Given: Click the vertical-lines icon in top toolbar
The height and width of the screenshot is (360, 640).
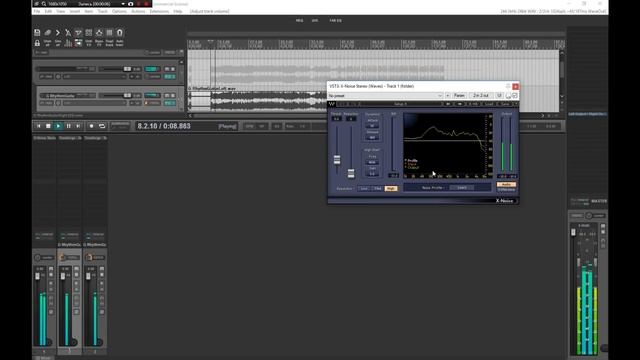Looking at the screenshot, I should 109,33.
